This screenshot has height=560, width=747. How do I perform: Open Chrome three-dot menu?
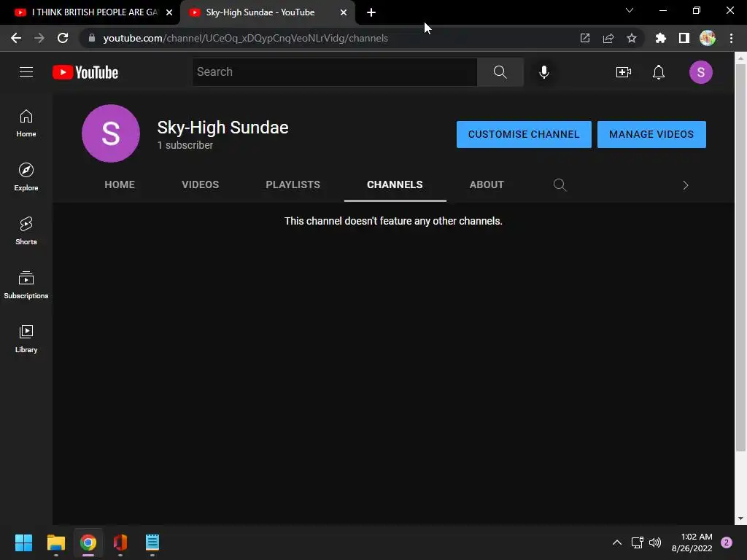point(731,38)
